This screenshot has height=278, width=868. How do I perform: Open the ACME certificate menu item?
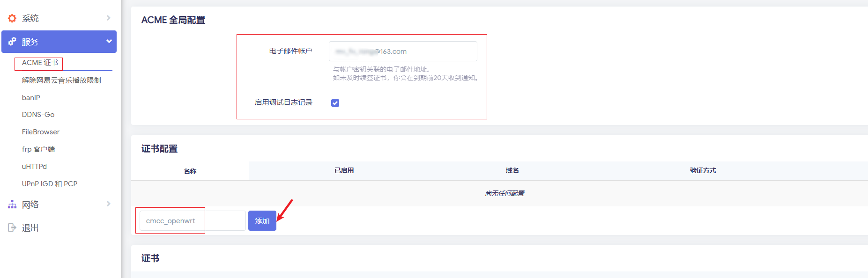[40, 63]
